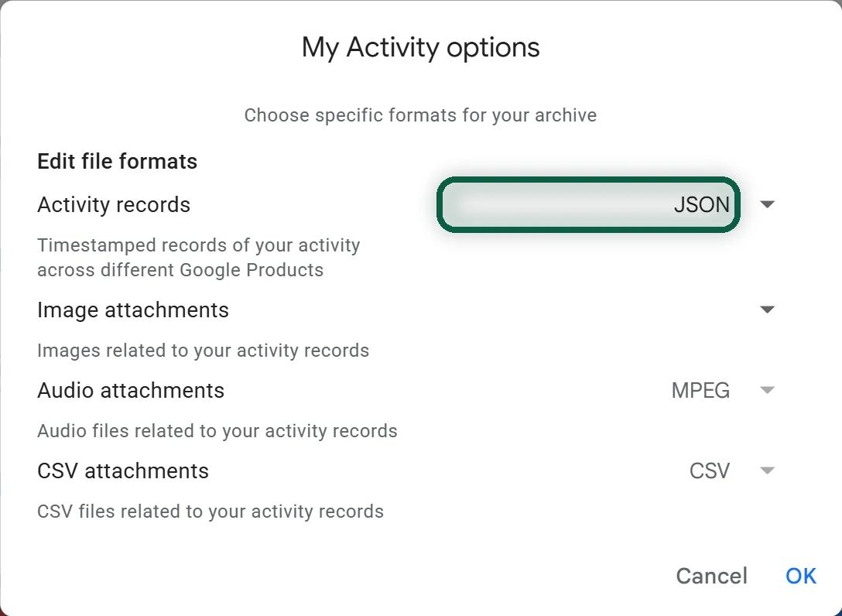Open the Audio attachments MPEG dropdown arrow

click(x=768, y=390)
